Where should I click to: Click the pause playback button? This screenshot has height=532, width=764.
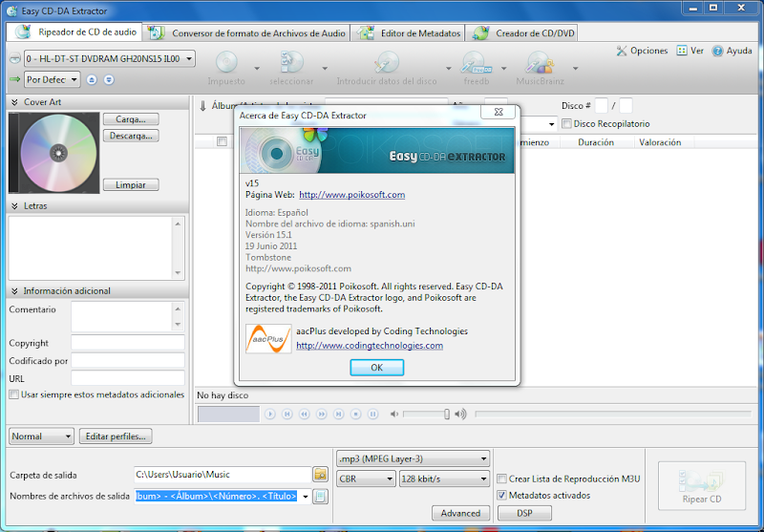(372, 415)
